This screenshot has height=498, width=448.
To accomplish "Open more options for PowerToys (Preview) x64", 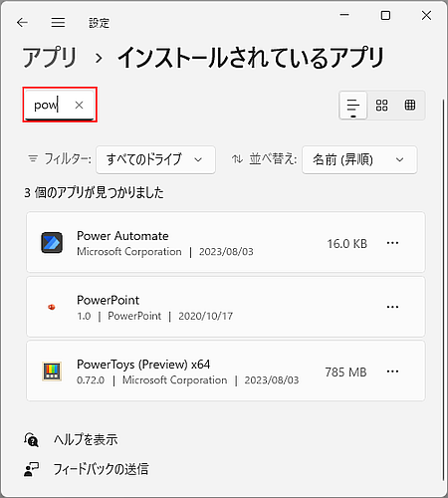I will 392,372.
